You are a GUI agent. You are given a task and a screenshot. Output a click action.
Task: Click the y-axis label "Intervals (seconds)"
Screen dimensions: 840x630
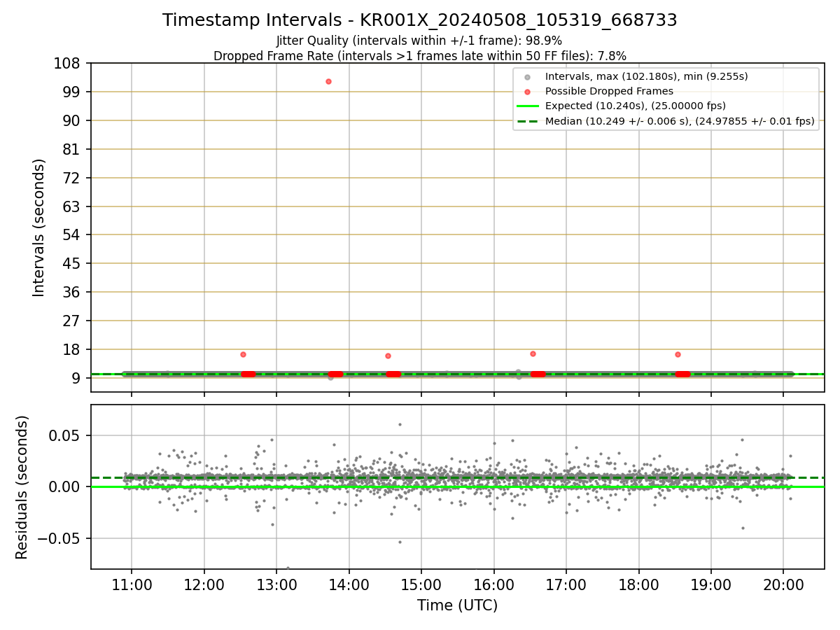pyautogui.click(x=39, y=227)
